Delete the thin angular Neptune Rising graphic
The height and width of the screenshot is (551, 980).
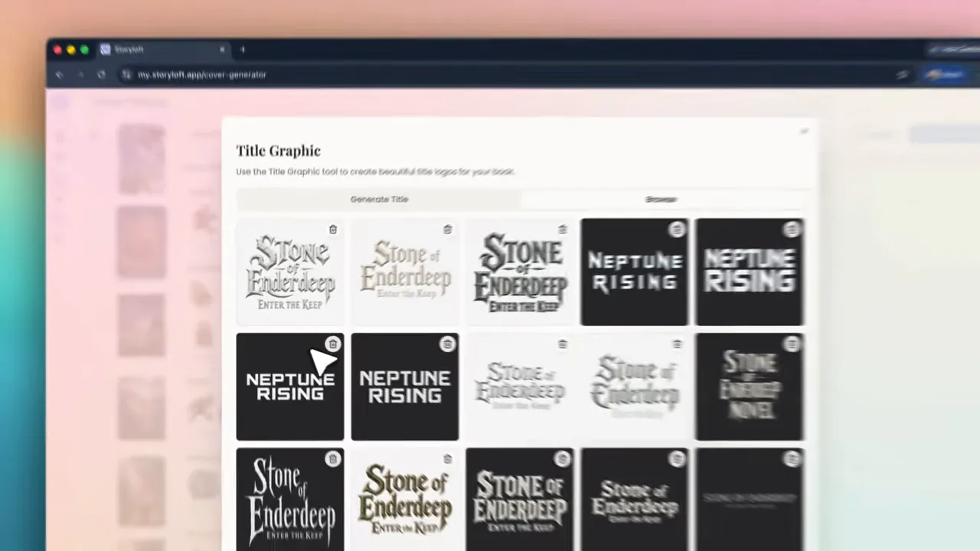coord(677,229)
